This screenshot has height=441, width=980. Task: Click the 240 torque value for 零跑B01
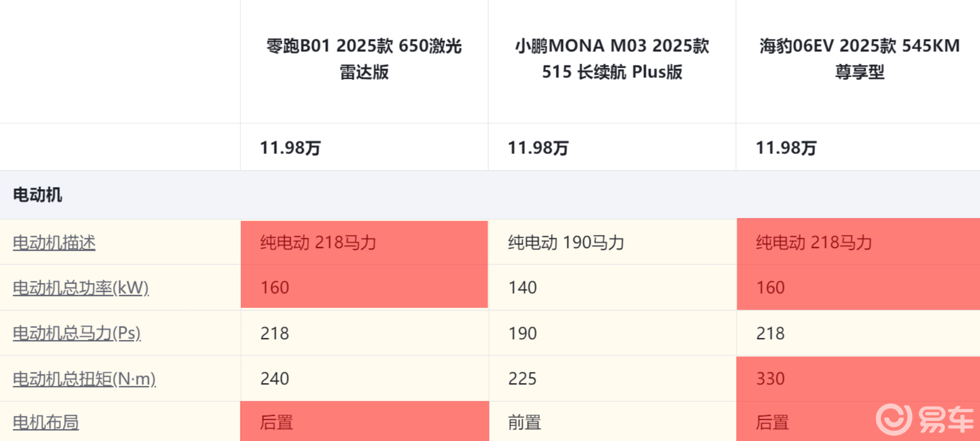pyautogui.click(x=275, y=379)
